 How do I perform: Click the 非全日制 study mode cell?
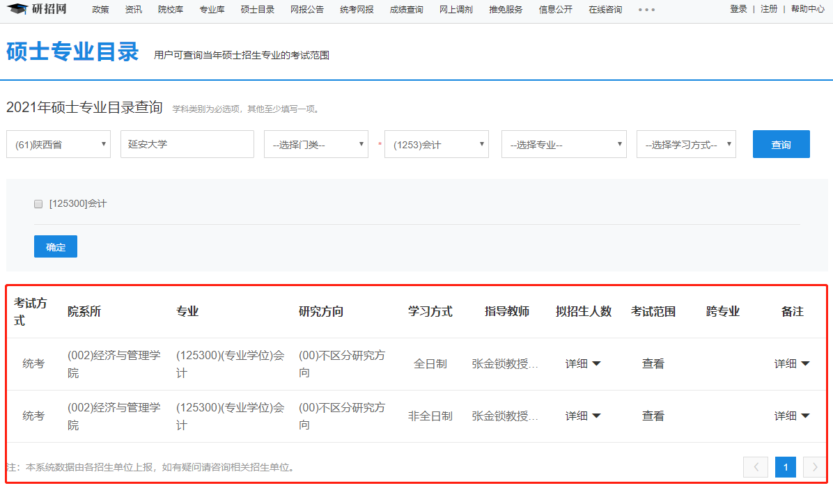point(430,416)
